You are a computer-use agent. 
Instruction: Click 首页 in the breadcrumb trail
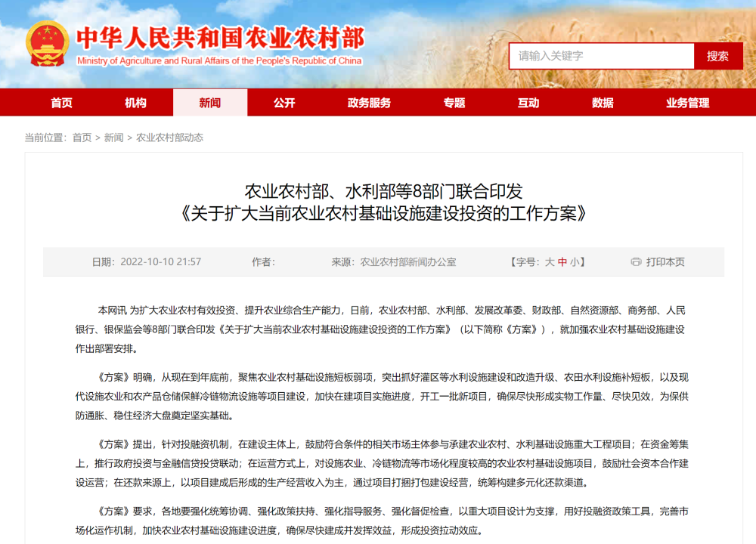[82, 138]
